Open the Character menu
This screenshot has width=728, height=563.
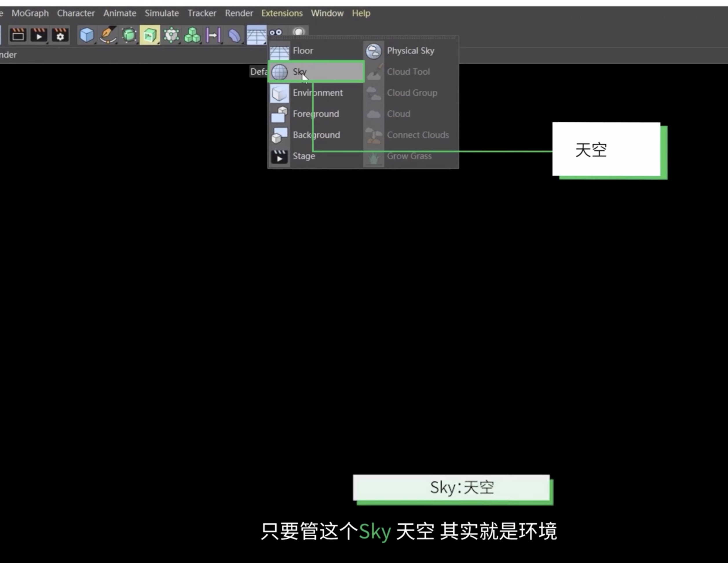click(76, 13)
